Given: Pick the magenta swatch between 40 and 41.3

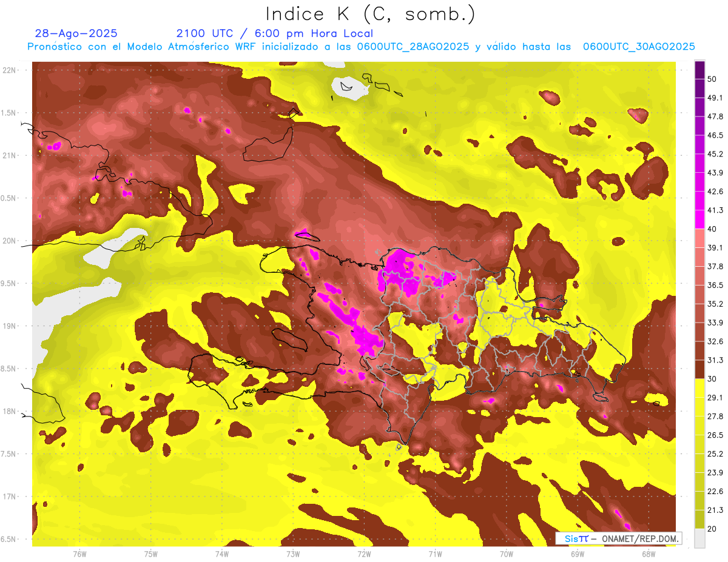Looking at the screenshot, I should [699, 219].
